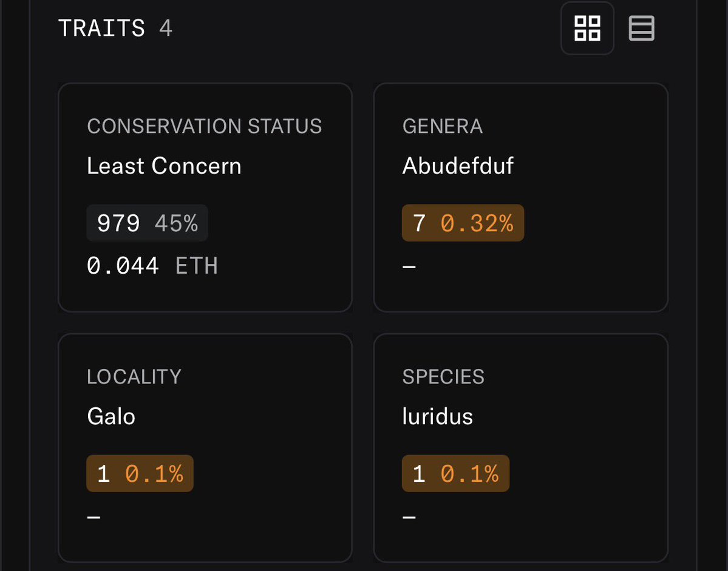
Task: Click the TRAITS 4 section header
Action: pos(115,29)
